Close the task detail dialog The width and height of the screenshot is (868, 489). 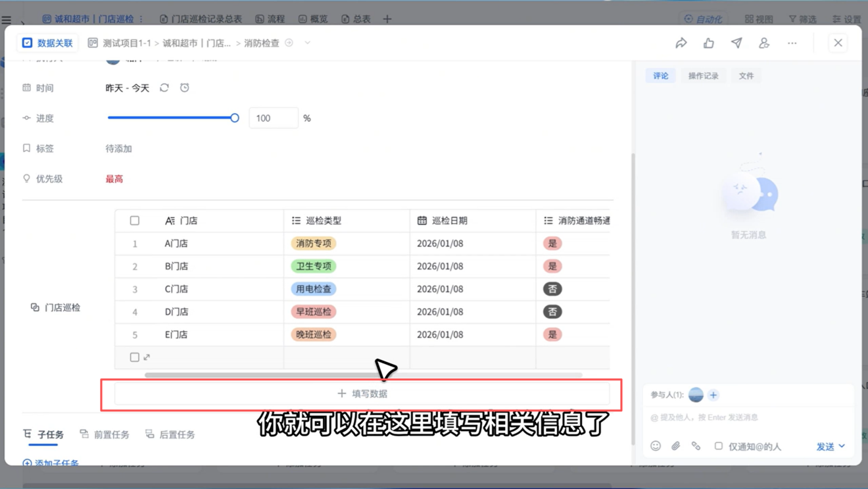tap(838, 43)
